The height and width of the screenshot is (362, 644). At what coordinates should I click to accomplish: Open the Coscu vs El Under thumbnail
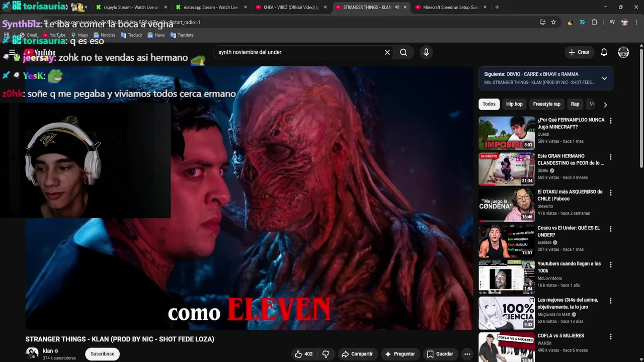click(507, 241)
